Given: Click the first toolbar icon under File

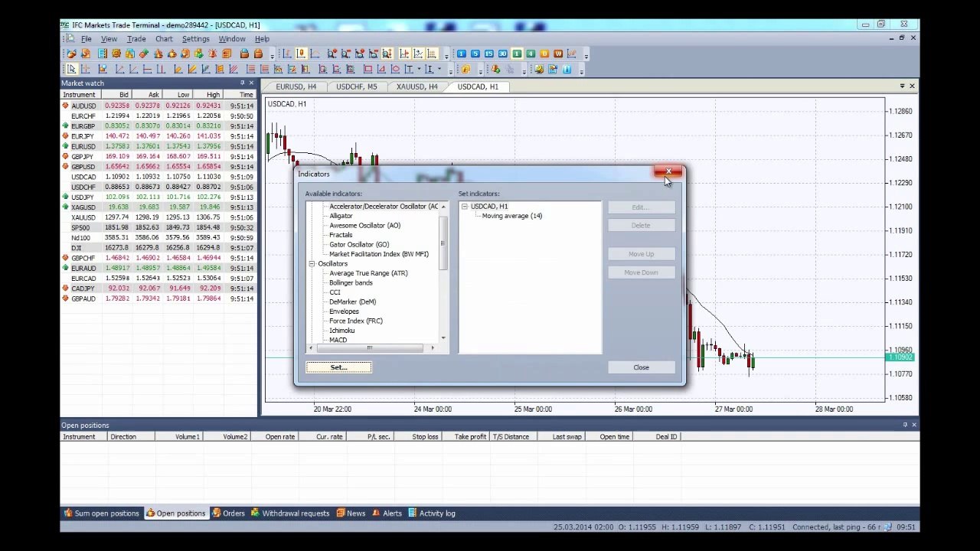Looking at the screenshot, I should [x=71, y=54].
